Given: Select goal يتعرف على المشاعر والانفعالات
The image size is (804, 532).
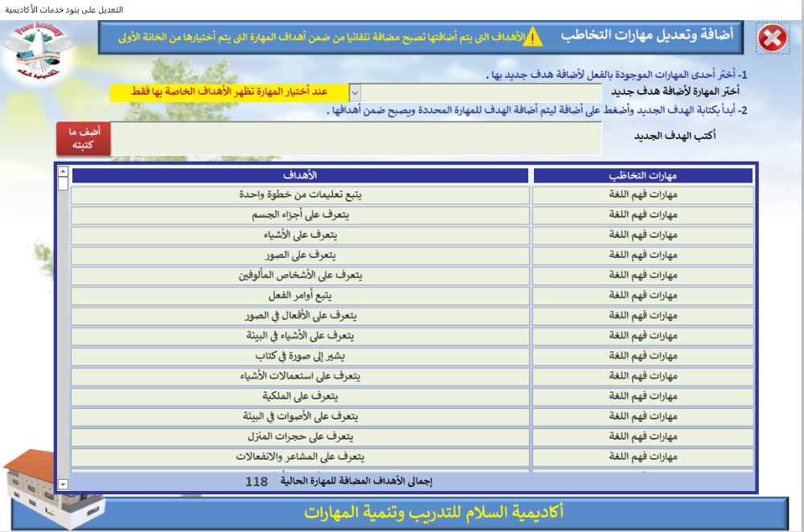Looking at the screenshot, I should (x=300, y=457).
